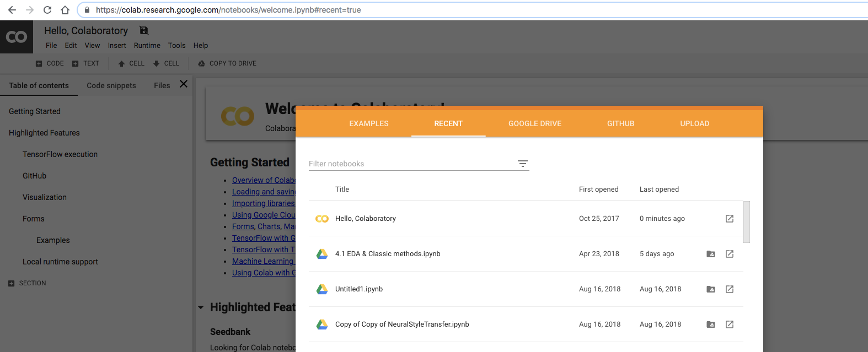The height and width of the screenshot is (352, 868).
Task: Open 4.1 EDA notebook in new tab icon
Action: 730,254
